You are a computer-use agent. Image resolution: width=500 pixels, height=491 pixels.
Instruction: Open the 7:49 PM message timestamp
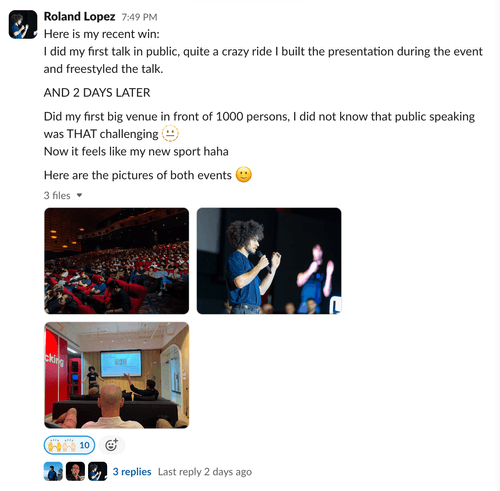pyautogui.click(x=139, y=17)
